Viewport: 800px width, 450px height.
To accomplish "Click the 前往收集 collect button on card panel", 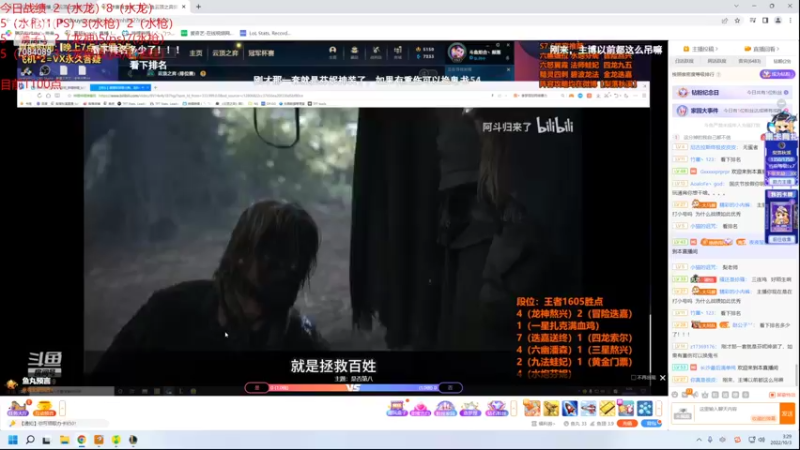I will point(781,239).
